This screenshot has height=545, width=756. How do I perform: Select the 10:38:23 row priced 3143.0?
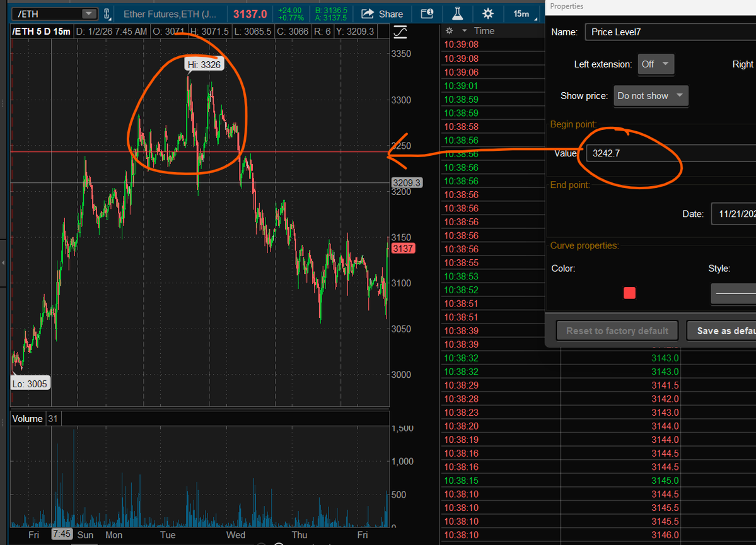(598, 413)
